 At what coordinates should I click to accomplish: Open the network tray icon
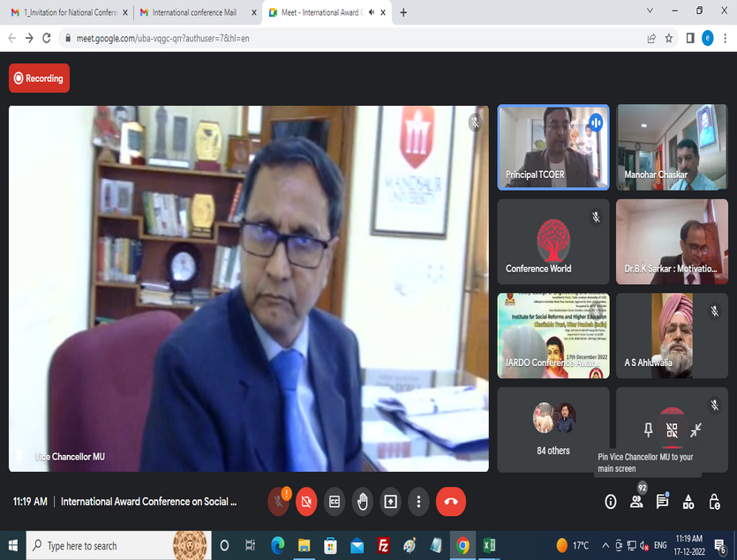[x=632, y=545]
